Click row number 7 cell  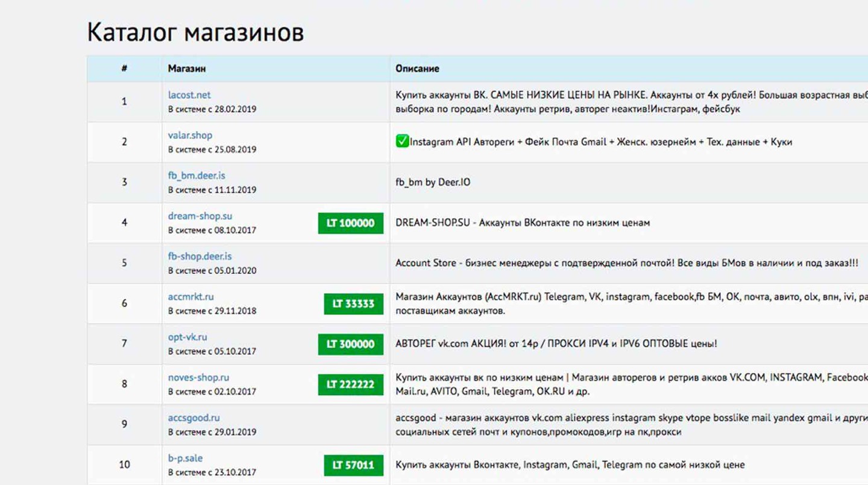pos(124,344)
